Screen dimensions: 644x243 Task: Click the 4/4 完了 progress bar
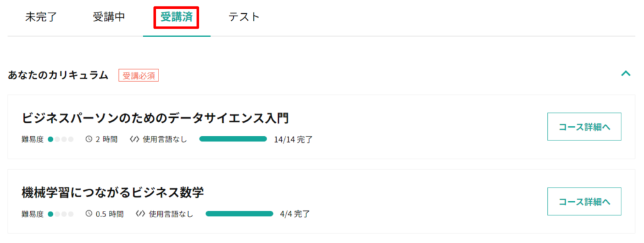(239, 213)
